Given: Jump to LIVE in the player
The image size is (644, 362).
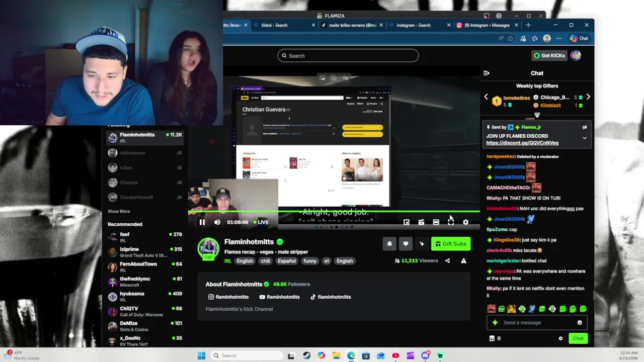Looking at the screenshot, I should (x=261, y=222).
